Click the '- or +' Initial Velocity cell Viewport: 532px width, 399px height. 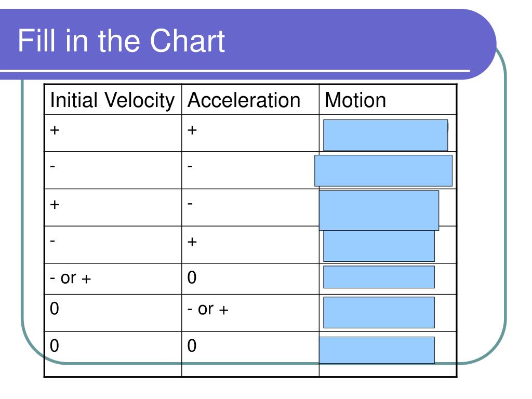coord(113,279)
